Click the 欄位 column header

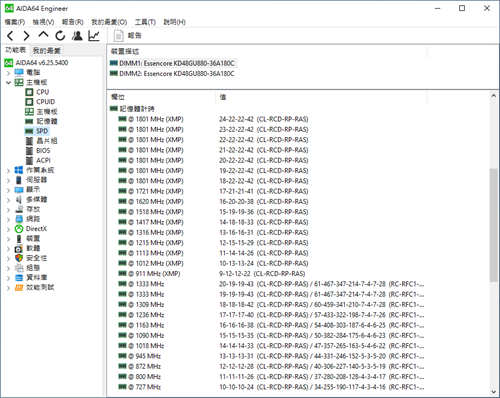point(117,97)
